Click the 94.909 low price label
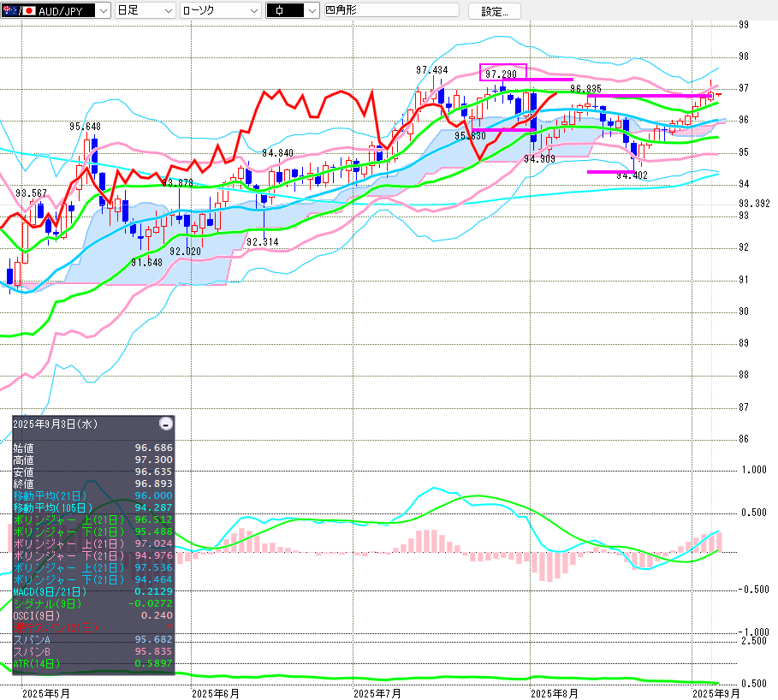The height and width of the screenshot is (700, 778). click(x=539, y=159)
